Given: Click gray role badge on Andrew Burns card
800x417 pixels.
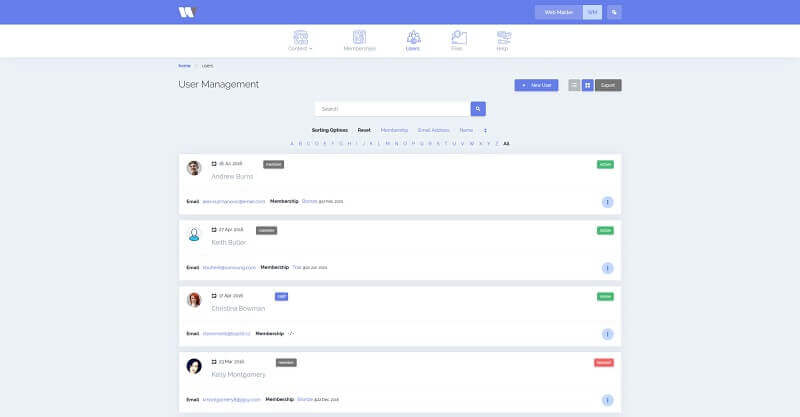Looking at the screenshot, I should 273,164.
